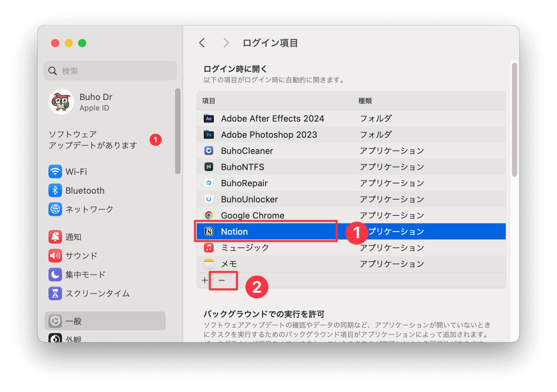
Task: Select the BuhoUnlocker row
Action: (351, 199)
